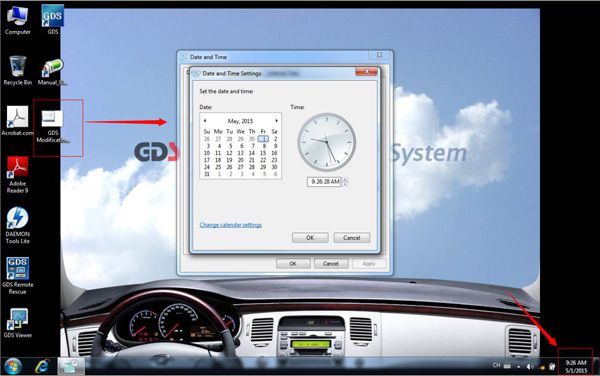The height and width of the screenshot is (376, 600).
Task: Click the CH language indicator in tray
Action: 496,365
